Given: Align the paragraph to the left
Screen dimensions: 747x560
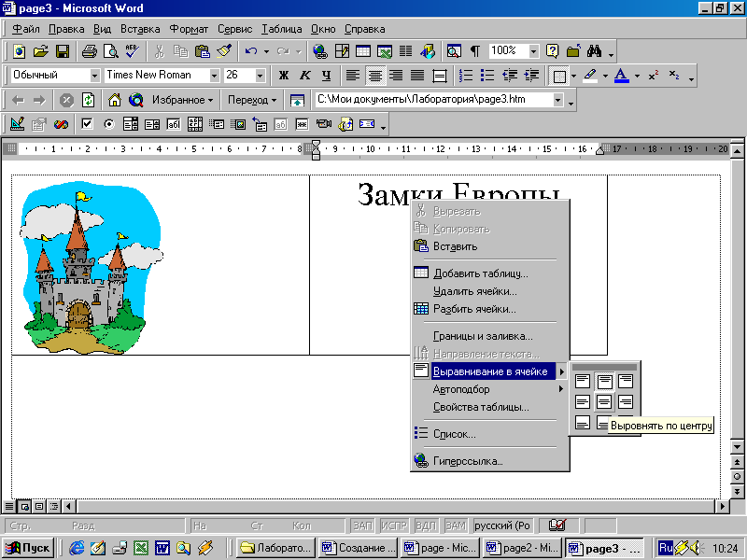Looking at the screenshot, I should tap(353, 76).
